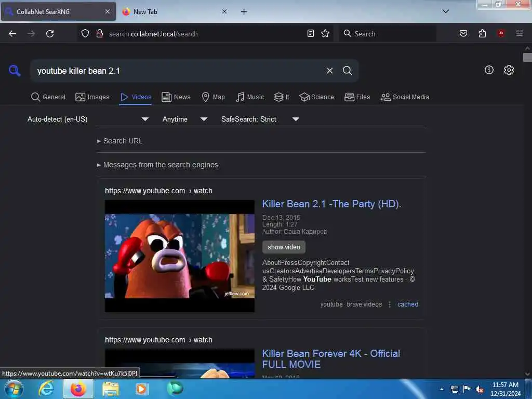Open the cached link for first result
Screen dimensions: 532x399
click(x=407, y=304)
